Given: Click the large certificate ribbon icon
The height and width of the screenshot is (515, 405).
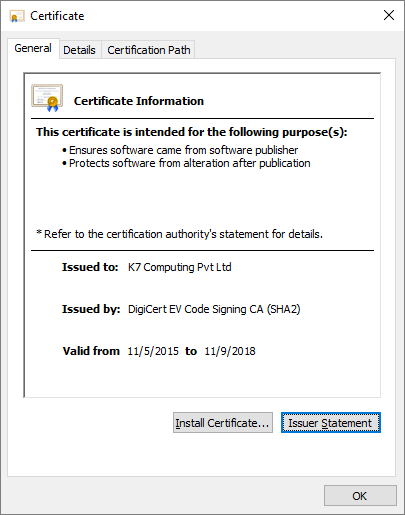Looking at the screenshot, I should (x=47, y=98).
